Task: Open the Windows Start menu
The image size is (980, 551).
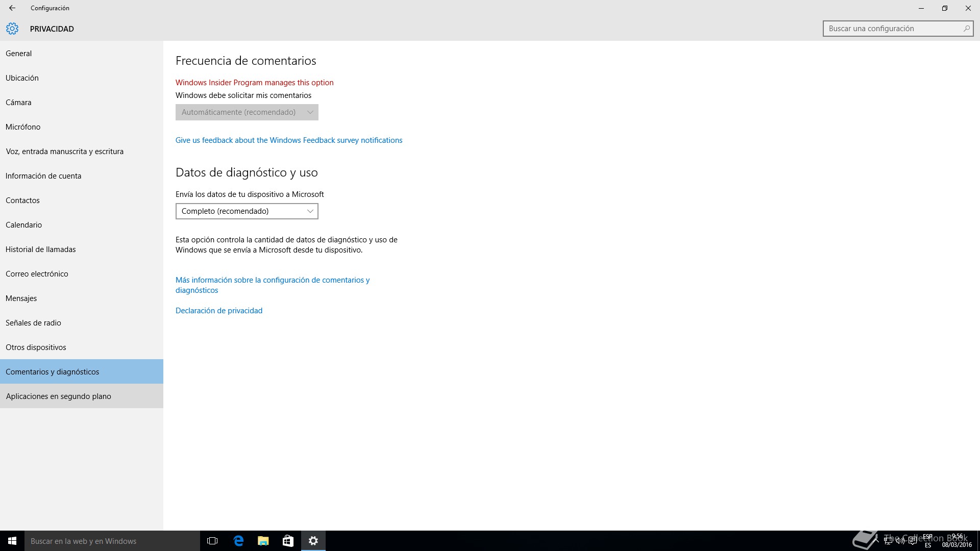Action: [x=12, y=541]
